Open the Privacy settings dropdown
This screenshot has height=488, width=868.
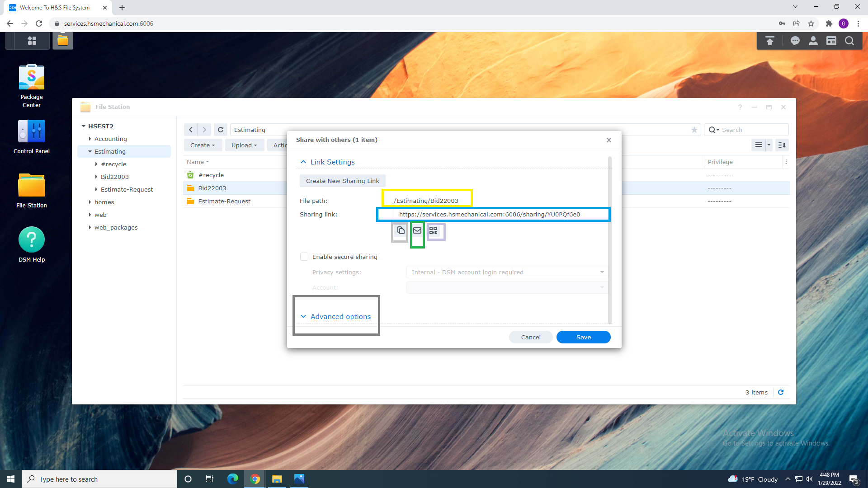pos(507,272)
